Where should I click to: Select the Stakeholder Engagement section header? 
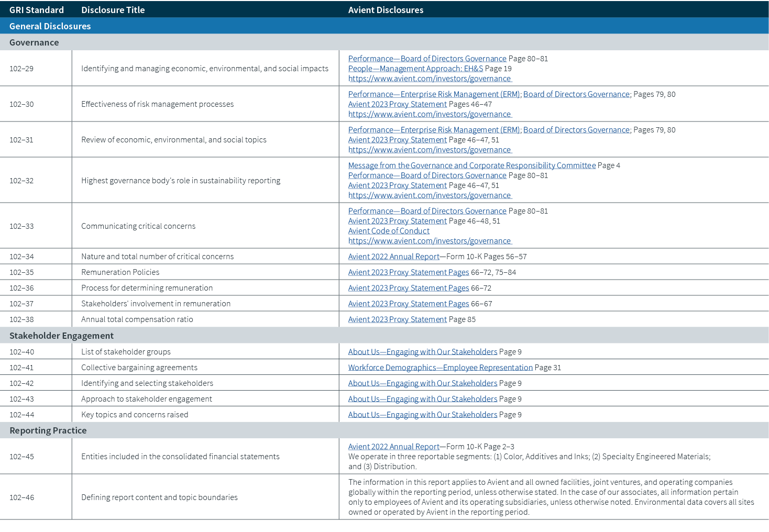pos(61,335)
